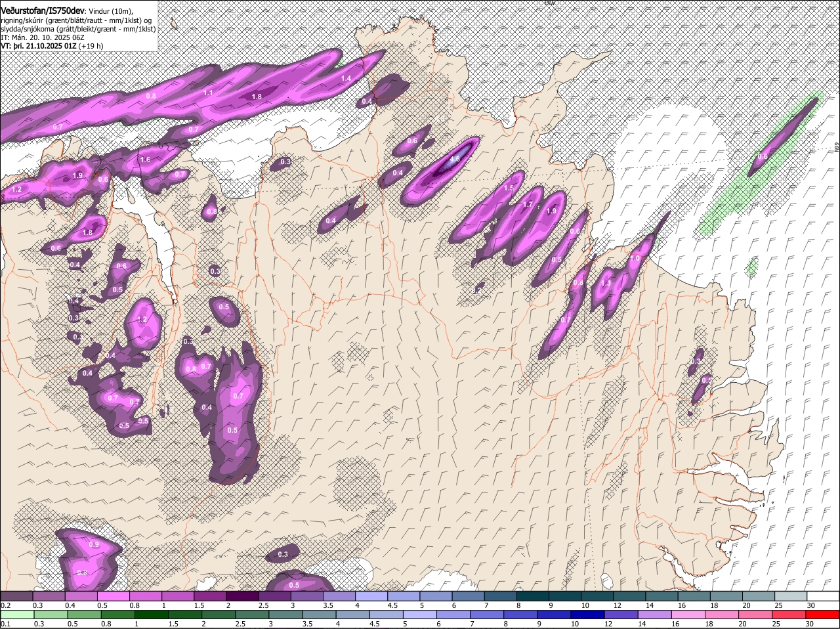Click the 0.2 label in the upper legend
The width and height of the screenshot is (840, 629).
click(x=5, y=605)
